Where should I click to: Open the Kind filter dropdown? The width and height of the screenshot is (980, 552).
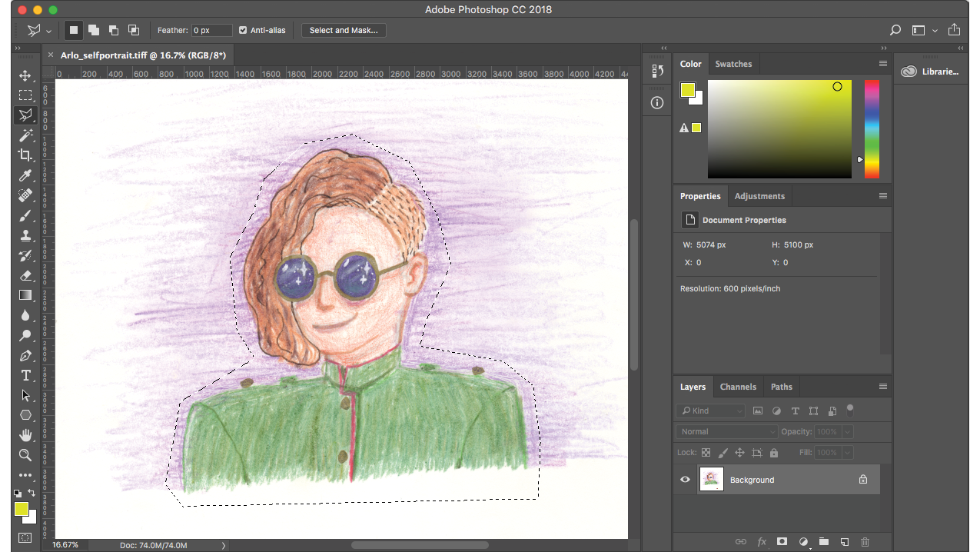click(711, 411)
